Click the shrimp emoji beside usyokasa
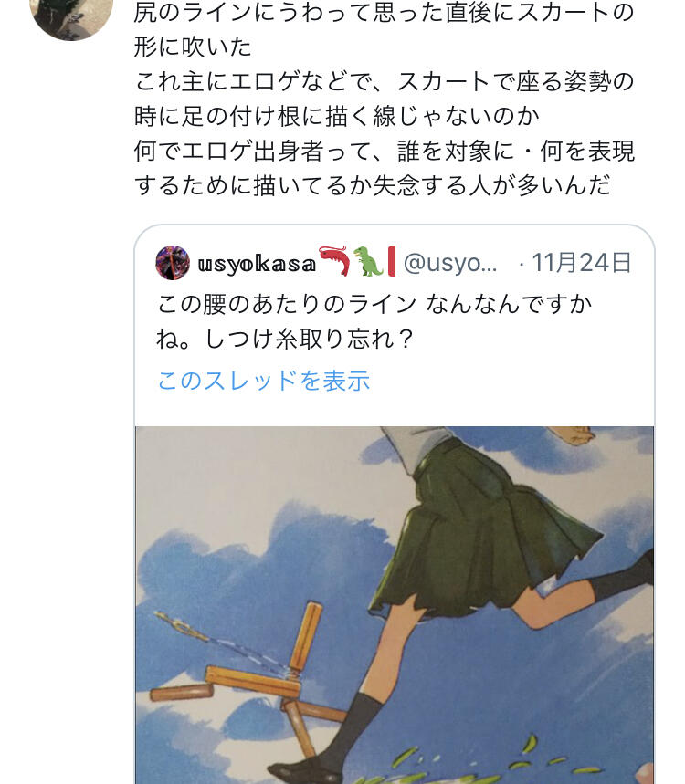Viewport: 685px width, 784px height. [x=335, y=261]
